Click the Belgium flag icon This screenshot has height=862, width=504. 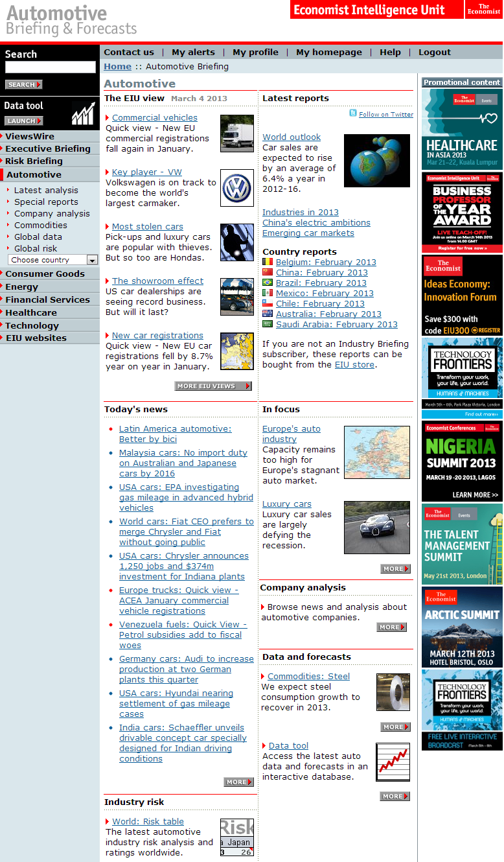click(x=268, y=262)
